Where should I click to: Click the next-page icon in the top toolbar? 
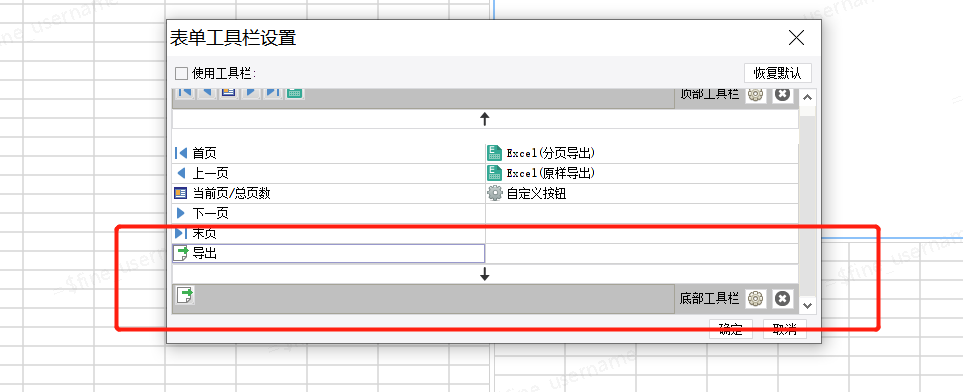(x=251, y=93)
